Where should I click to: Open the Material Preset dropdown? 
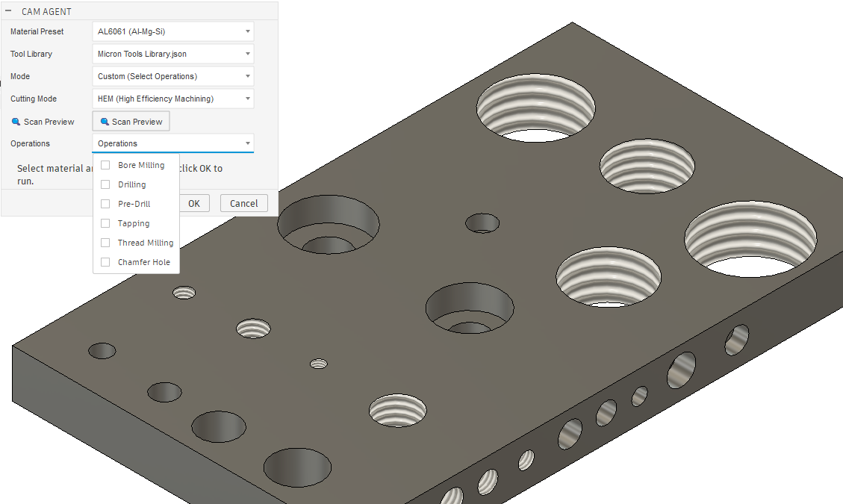173,31
